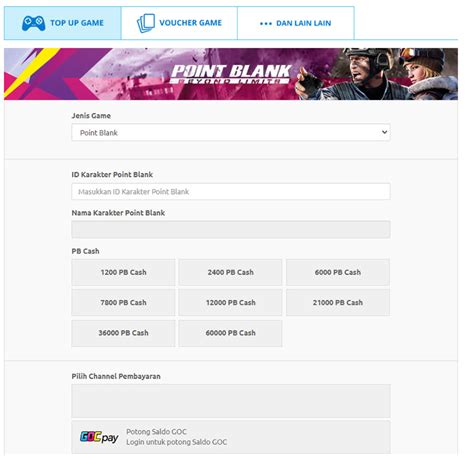Click the 'Login untuk potong Saldo GOC' text
The height and width of the screenshot is (456, 474).
[x=176, y=442]
